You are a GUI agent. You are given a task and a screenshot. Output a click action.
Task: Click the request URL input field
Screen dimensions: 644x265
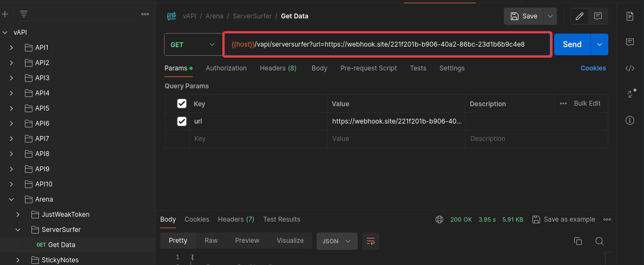point(387,45)
